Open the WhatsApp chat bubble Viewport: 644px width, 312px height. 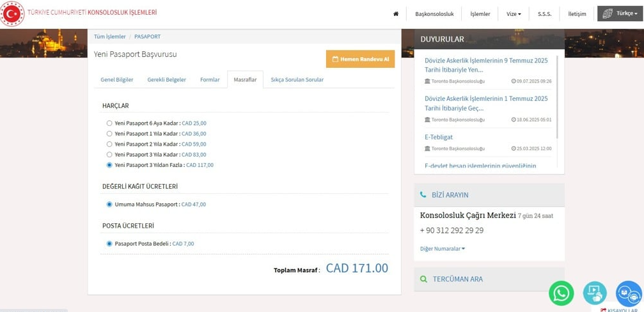pos(561,293)
